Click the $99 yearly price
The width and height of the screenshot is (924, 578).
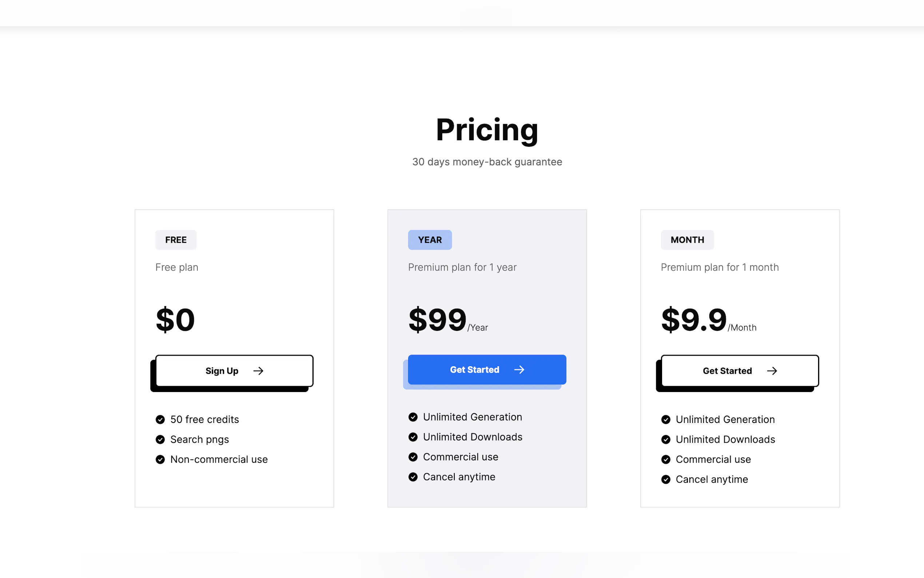pyautogui.click(x=438, y=320)
